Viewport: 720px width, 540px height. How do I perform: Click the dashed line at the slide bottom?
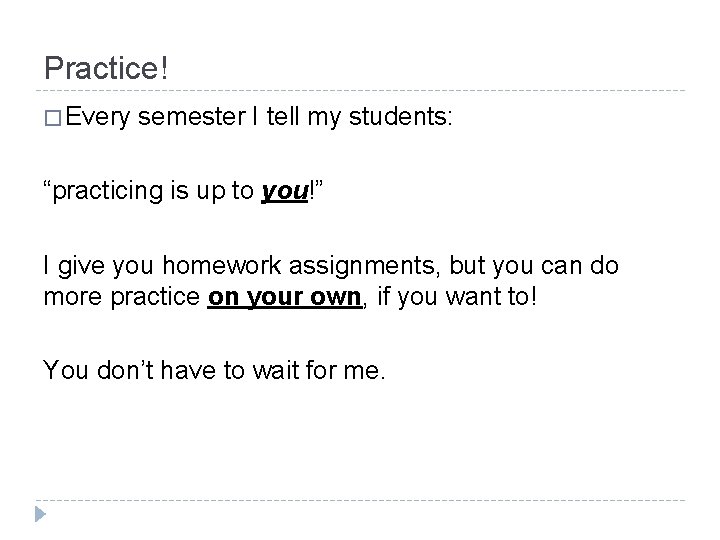coord(360,500)
